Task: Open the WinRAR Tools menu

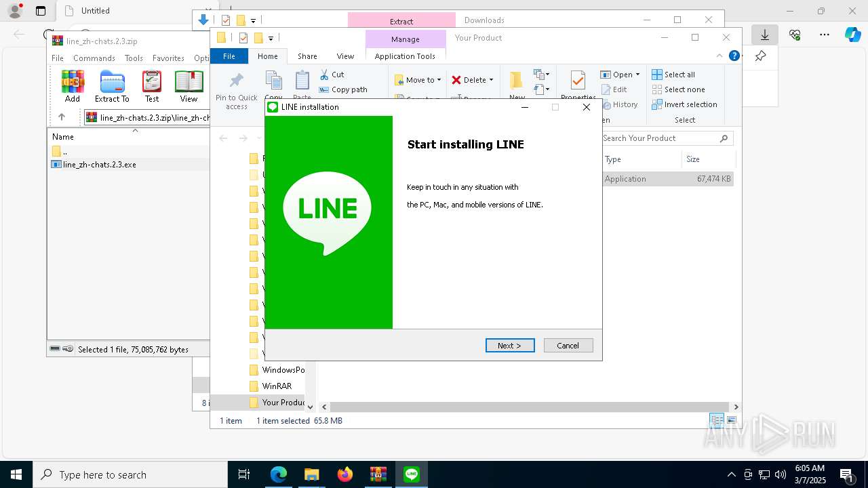Action: (134, 58)
